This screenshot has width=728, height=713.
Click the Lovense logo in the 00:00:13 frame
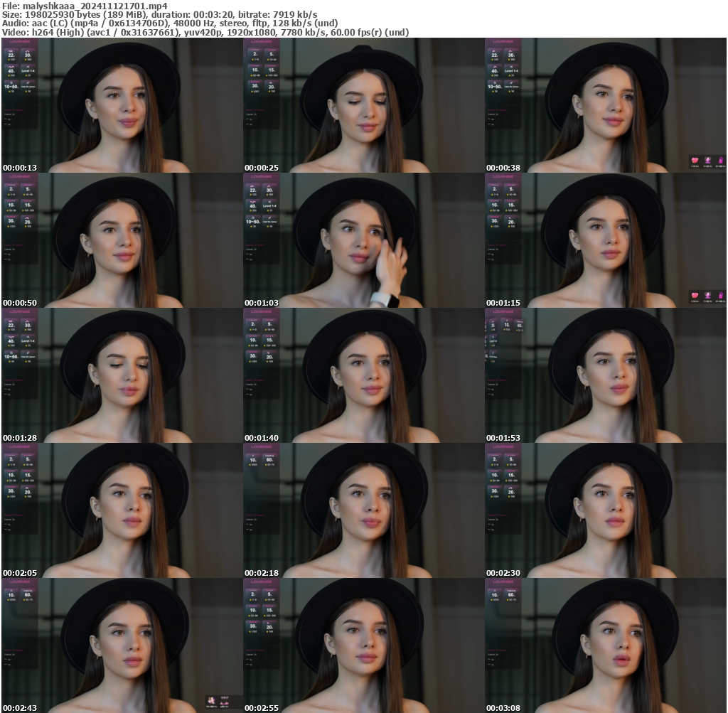tap(20, 42)
